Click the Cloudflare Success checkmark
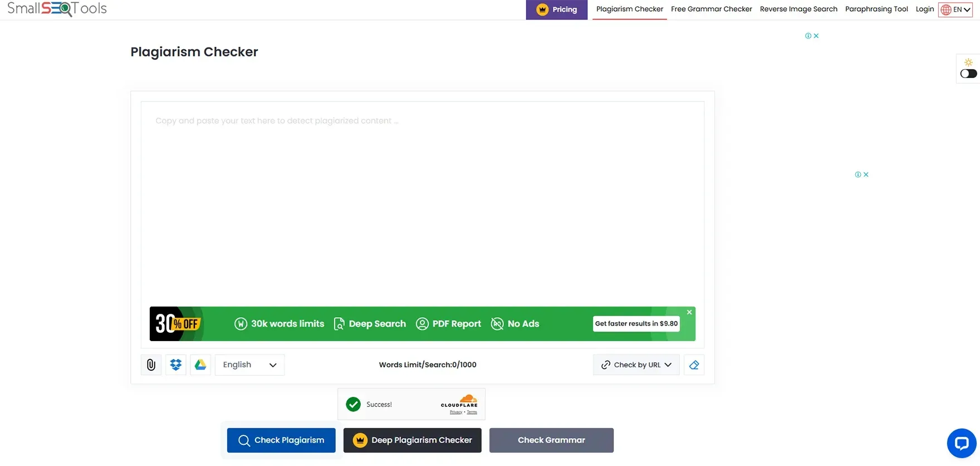The image size is (980, 466). click(353, 404)
